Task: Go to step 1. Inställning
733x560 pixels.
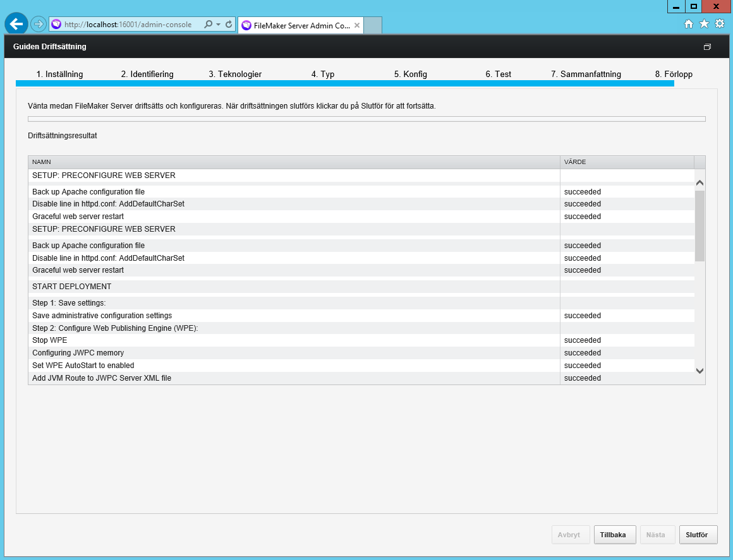Action: tap(60, 74)
